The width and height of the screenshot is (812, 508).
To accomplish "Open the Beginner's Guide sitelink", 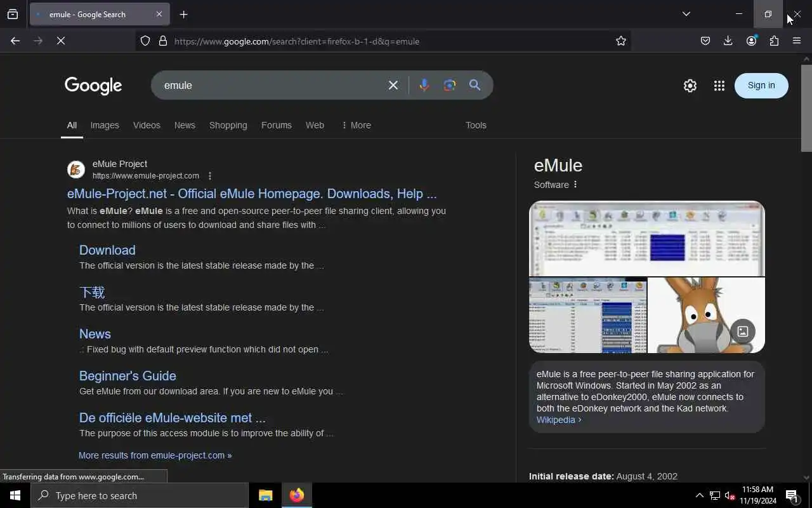I will pyautogui.click(x=128, y=376).
